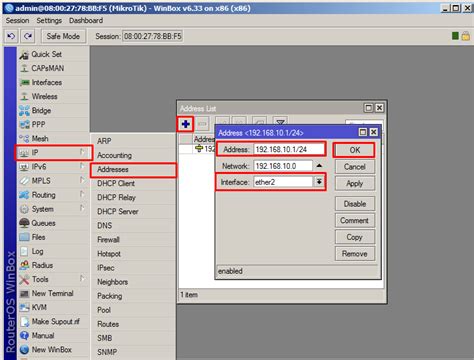
Task: Expand the IPv6 submenu arrow
Action: [82, 166]
